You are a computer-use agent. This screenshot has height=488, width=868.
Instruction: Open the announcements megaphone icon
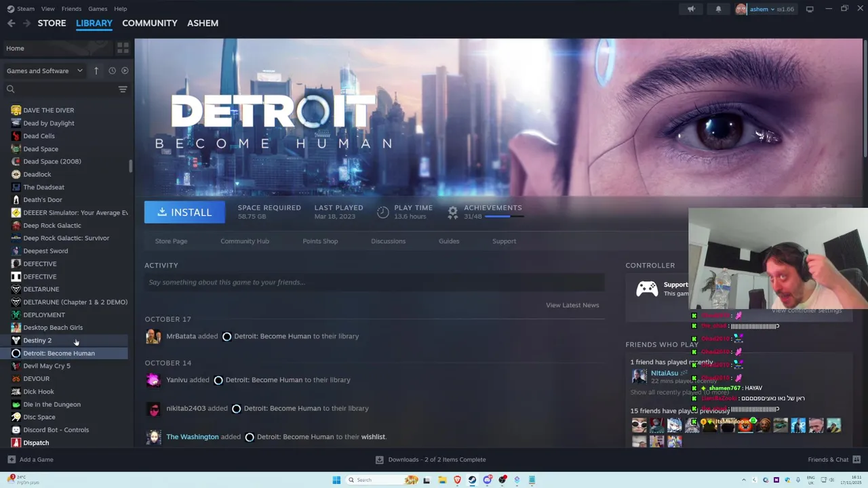[x=691, y=9]
